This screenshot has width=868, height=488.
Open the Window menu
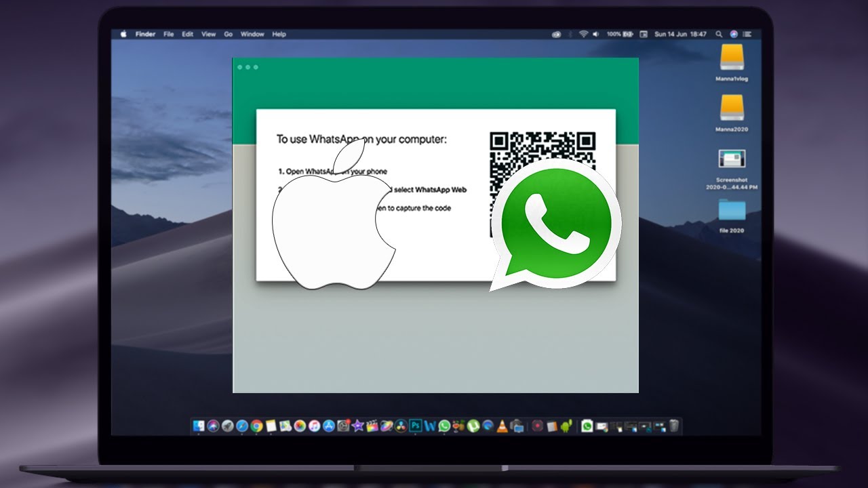252,34
